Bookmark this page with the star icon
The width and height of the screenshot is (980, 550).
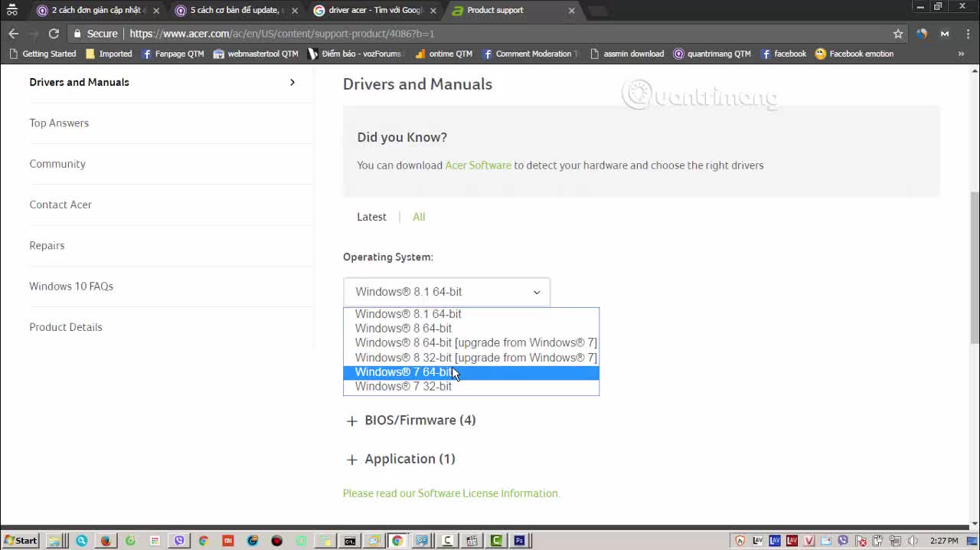(x=898, y=34)
